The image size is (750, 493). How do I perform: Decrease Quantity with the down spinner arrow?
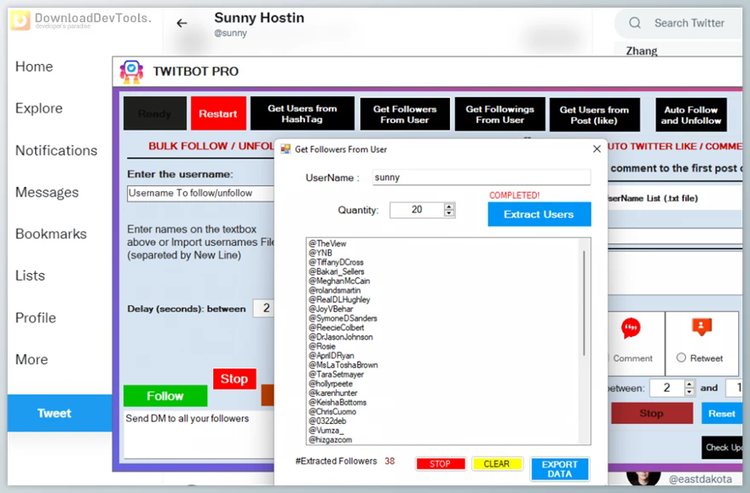point(449,213)
